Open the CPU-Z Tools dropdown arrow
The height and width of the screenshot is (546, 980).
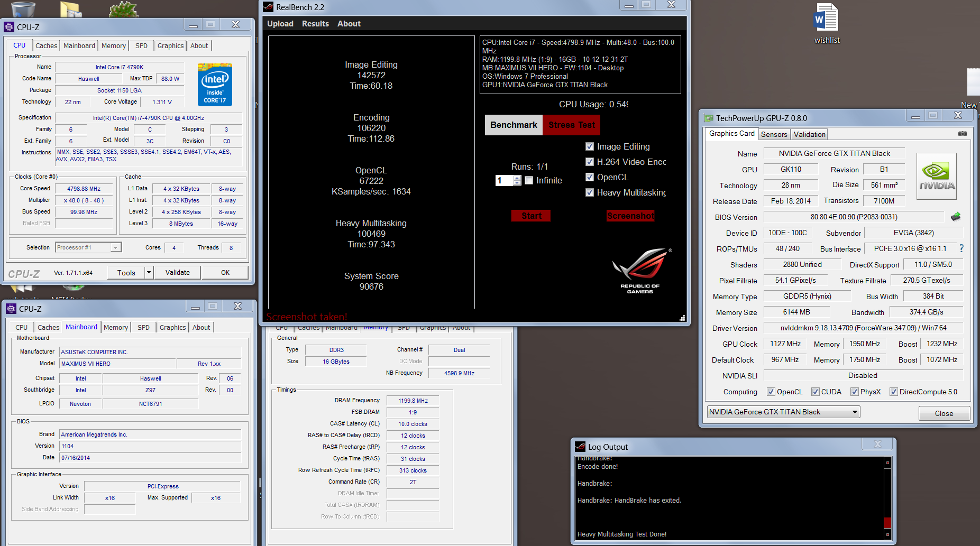(149, 273)
